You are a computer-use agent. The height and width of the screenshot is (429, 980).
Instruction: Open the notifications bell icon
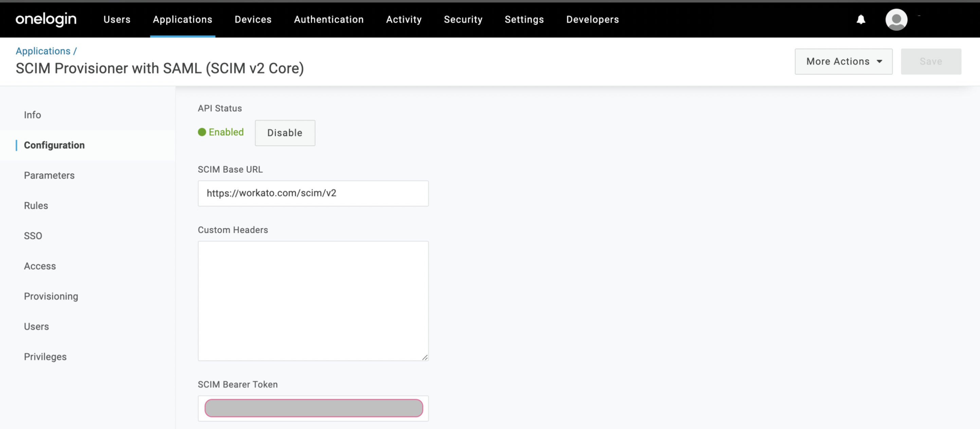point(860,19)
